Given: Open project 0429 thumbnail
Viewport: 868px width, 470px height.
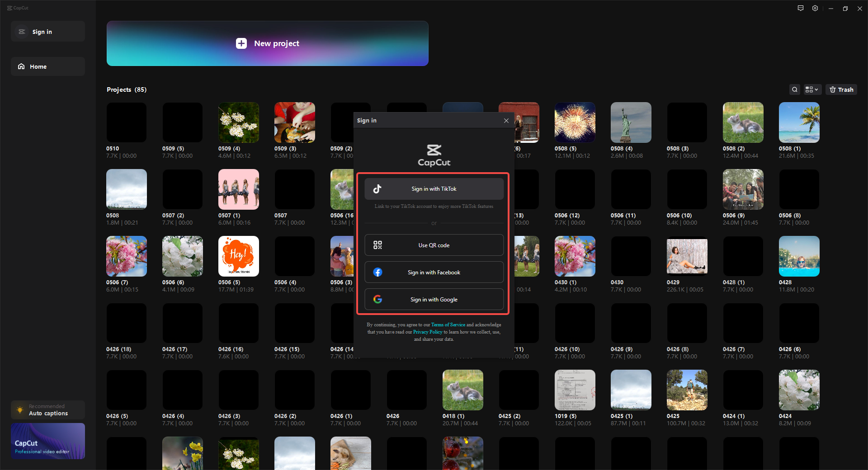Looking at the screenshot, I should [x=687, y=256].
